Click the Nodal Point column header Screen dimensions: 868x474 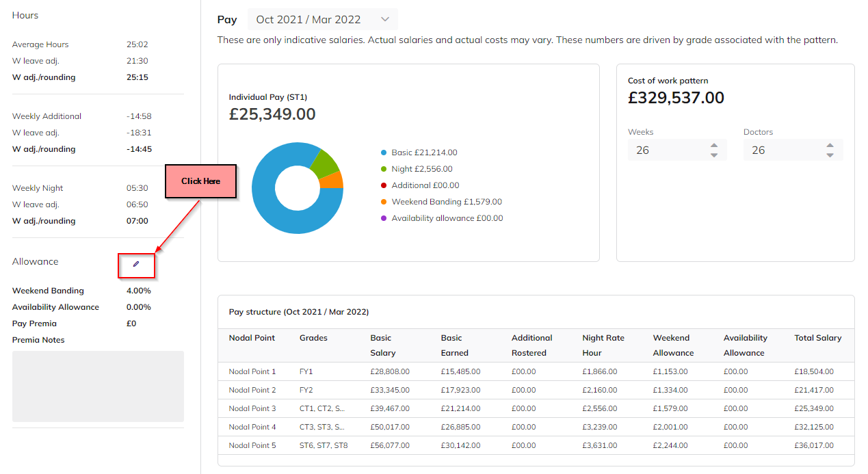point(252,338)
